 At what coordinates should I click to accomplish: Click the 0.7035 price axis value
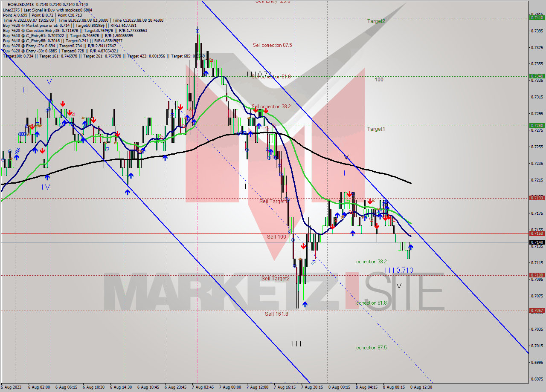point(537,329)
